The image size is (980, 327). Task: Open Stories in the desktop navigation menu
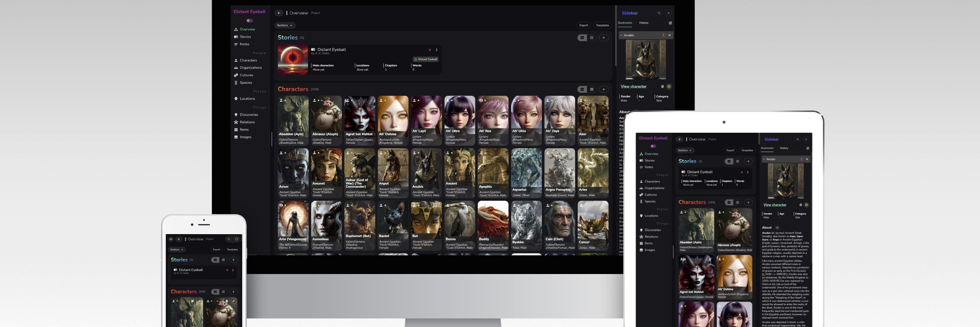[243, 37]
